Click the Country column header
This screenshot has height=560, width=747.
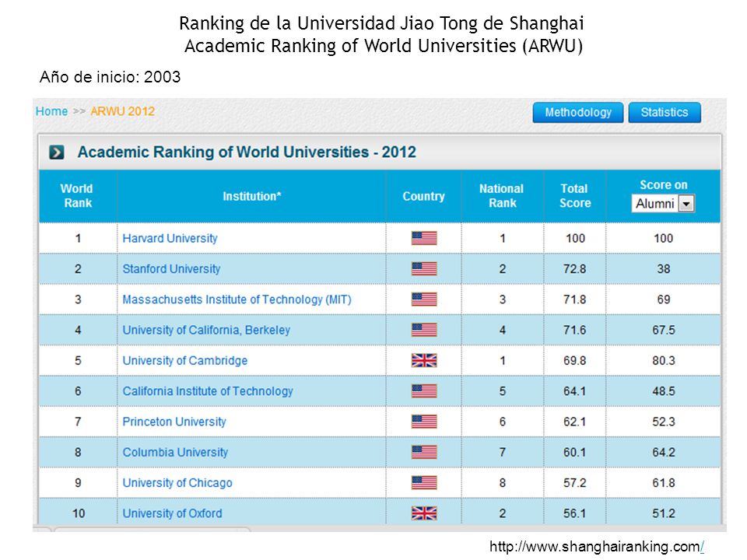(x=423, y=196)
